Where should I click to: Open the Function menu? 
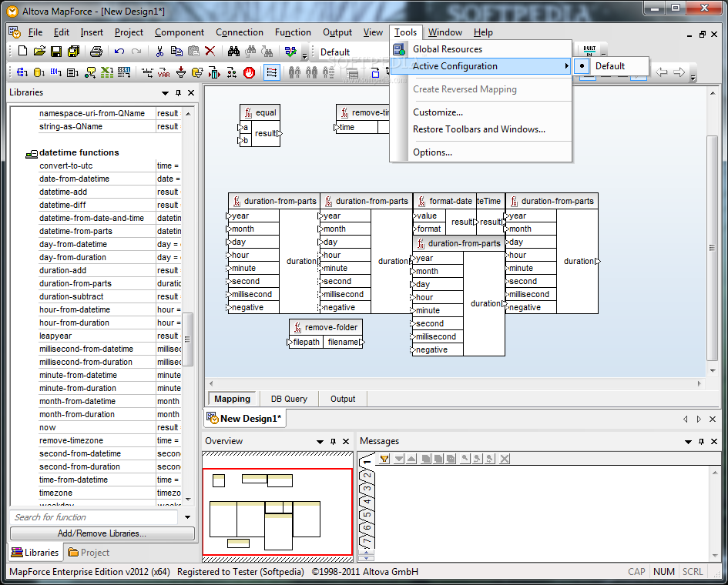[x=293, y=32]
